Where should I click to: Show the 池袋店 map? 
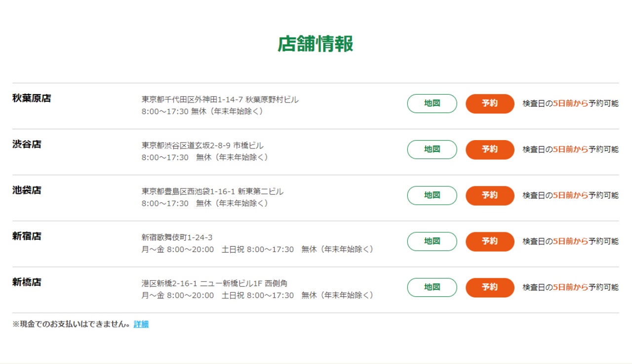(x=432, y=195)
